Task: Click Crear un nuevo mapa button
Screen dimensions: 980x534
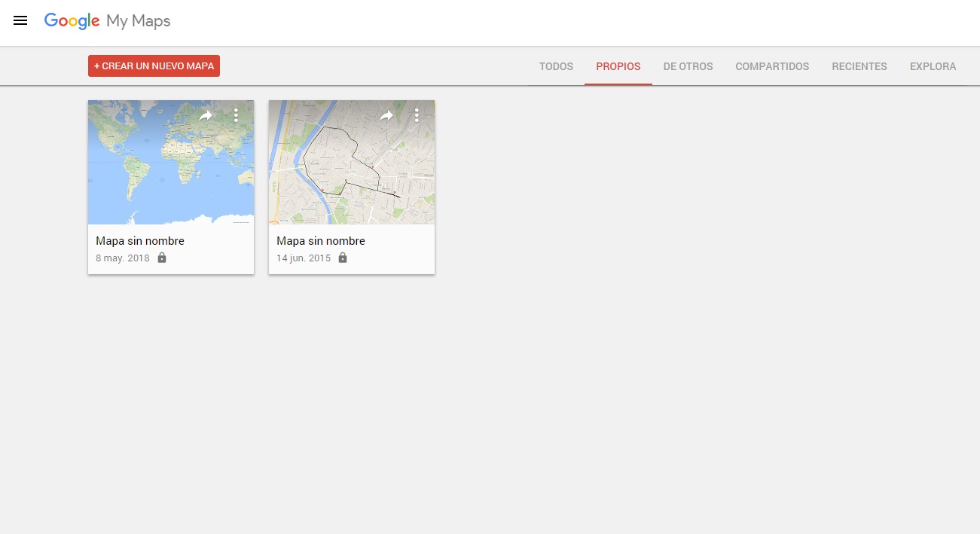Action: (x=154, y=66)
